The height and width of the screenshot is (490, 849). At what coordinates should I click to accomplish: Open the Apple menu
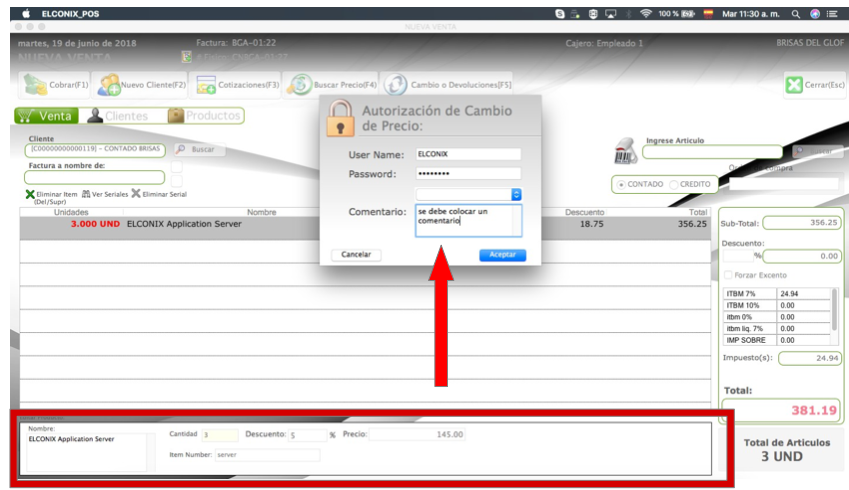pyautogui.click(x=25, y=14)
